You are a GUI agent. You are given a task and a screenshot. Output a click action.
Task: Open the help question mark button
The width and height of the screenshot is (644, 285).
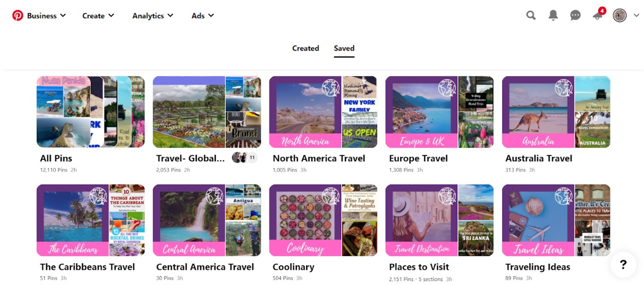(x=623, y=264)
